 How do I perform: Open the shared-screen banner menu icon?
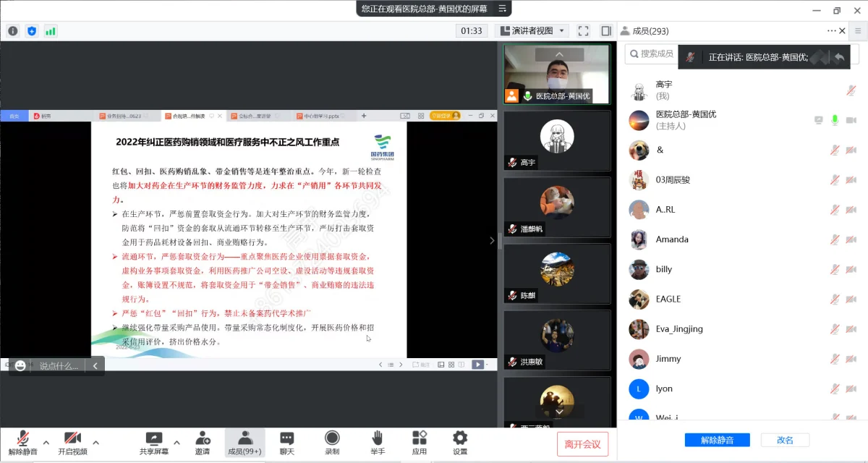coord(502,9)
